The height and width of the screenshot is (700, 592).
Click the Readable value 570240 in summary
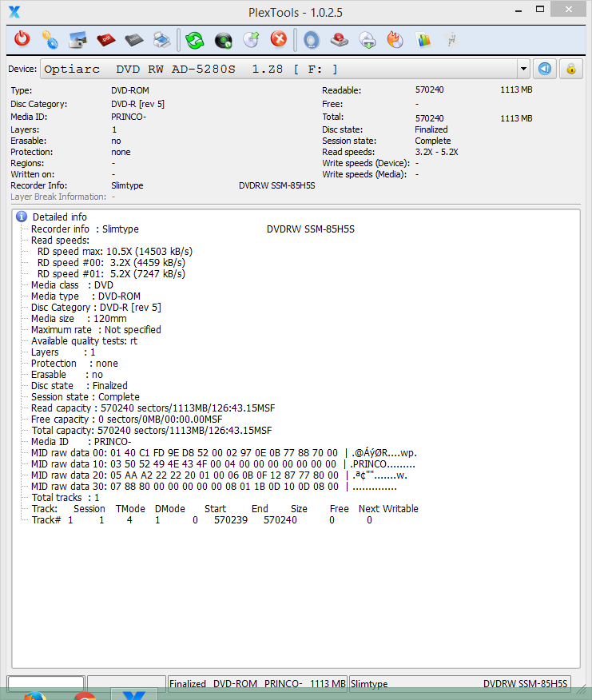[x=430, y=89]
